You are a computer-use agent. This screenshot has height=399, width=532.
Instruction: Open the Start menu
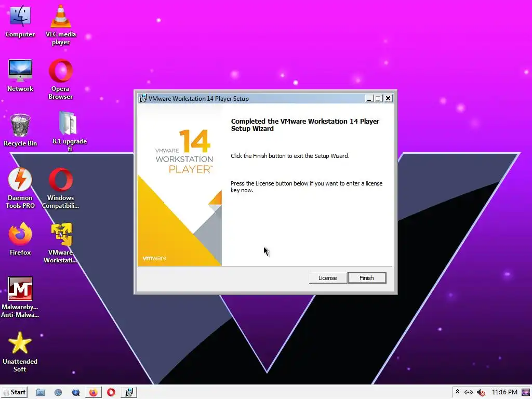click(14, 392)
